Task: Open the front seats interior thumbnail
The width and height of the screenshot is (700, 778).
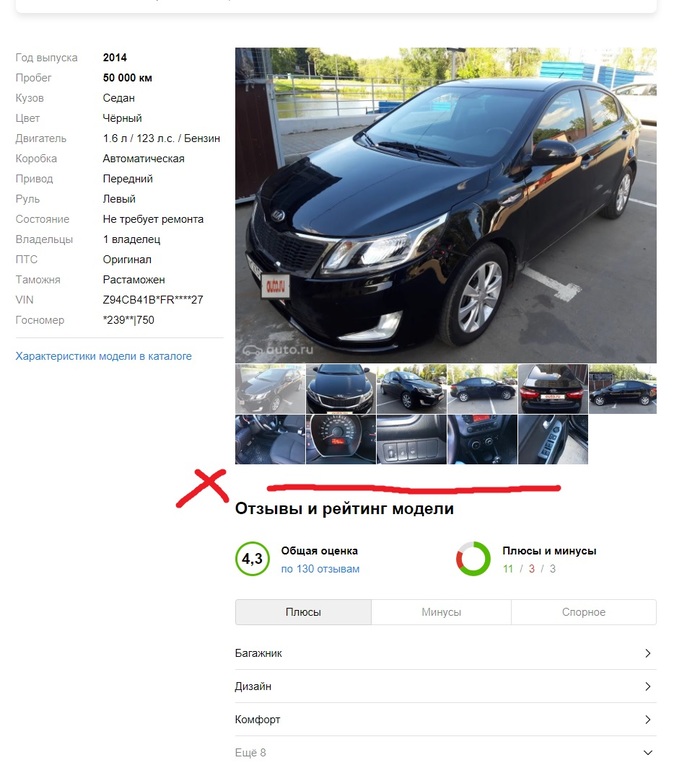Action: [x=270, y=440]
